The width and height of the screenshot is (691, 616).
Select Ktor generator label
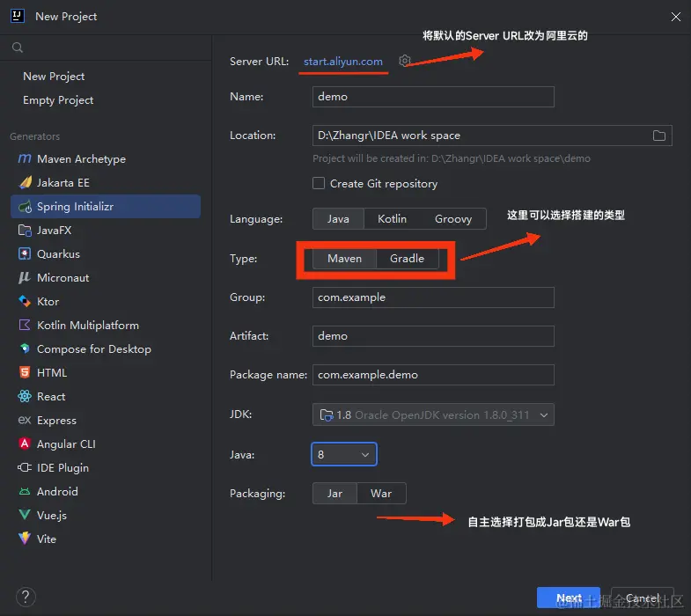(48, 301)
